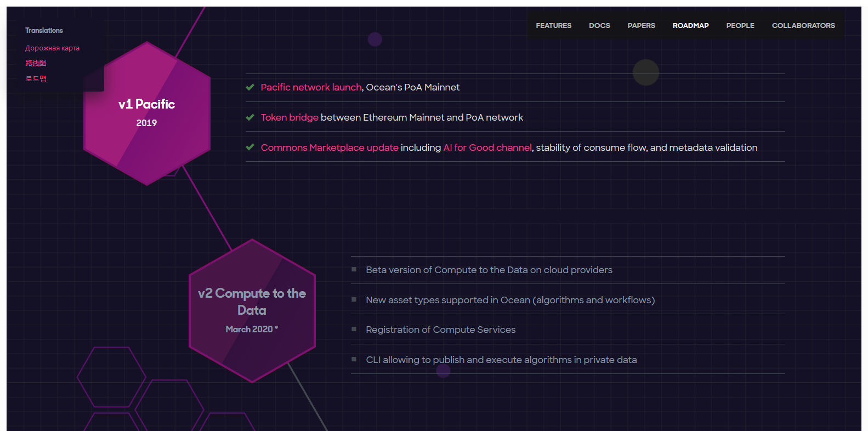Open the Collaborators nav link
The height and width of the screenshot is (431, 868).
(803, 26)
